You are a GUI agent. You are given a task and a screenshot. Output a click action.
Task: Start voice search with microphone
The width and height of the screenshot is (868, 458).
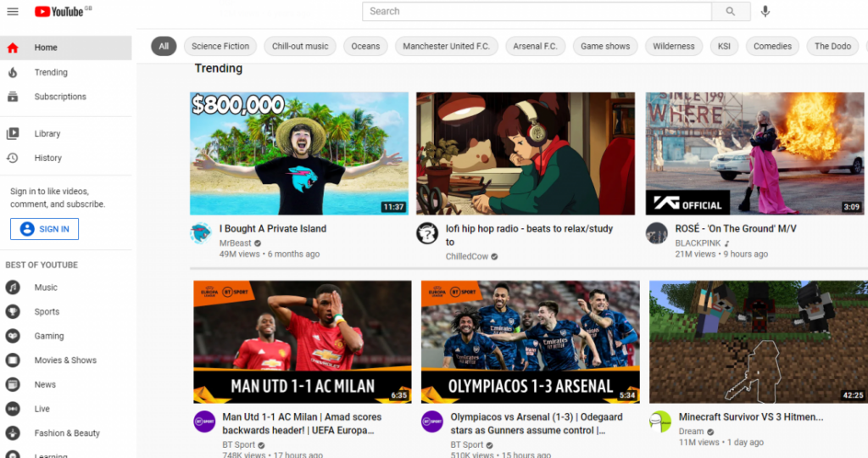(x=765, y=11)
